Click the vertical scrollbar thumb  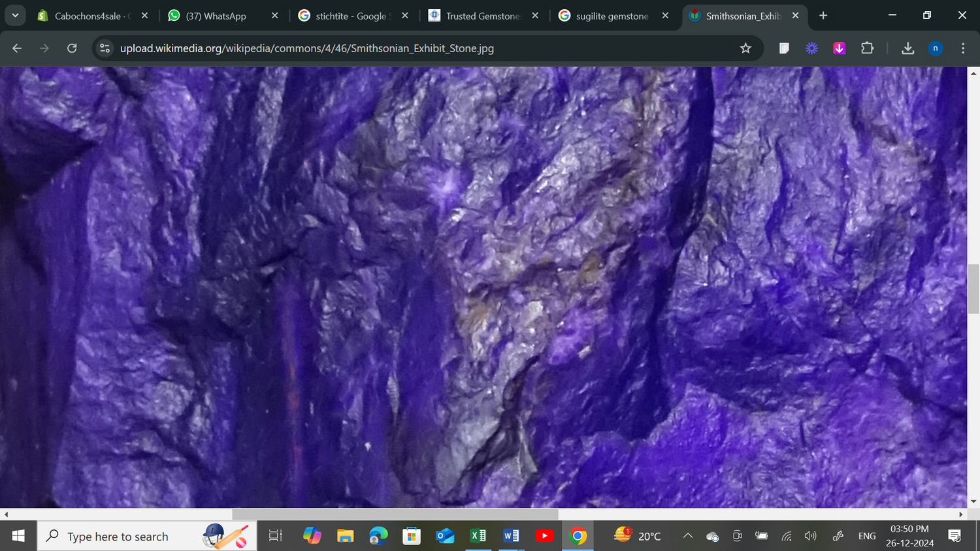[x=973, y=289]
